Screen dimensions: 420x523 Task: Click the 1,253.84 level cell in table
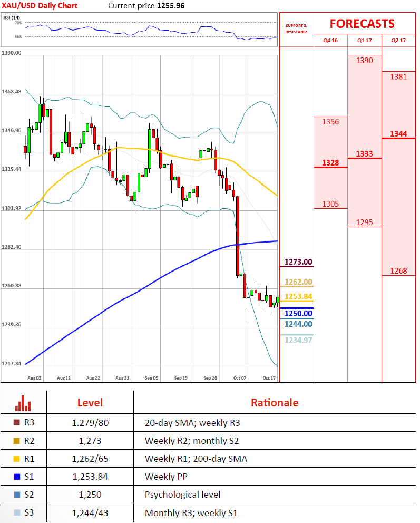[x=90, y=477]
